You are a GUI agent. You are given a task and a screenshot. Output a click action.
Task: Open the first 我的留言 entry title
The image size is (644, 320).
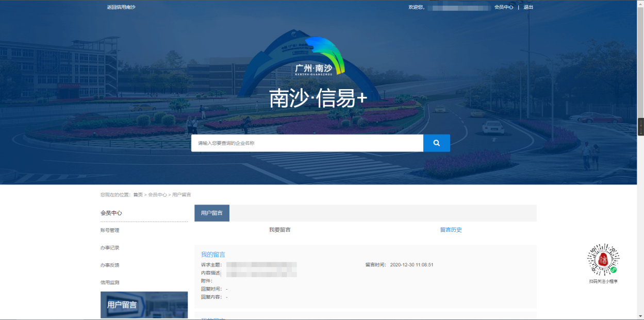click(x=213, y=255)
